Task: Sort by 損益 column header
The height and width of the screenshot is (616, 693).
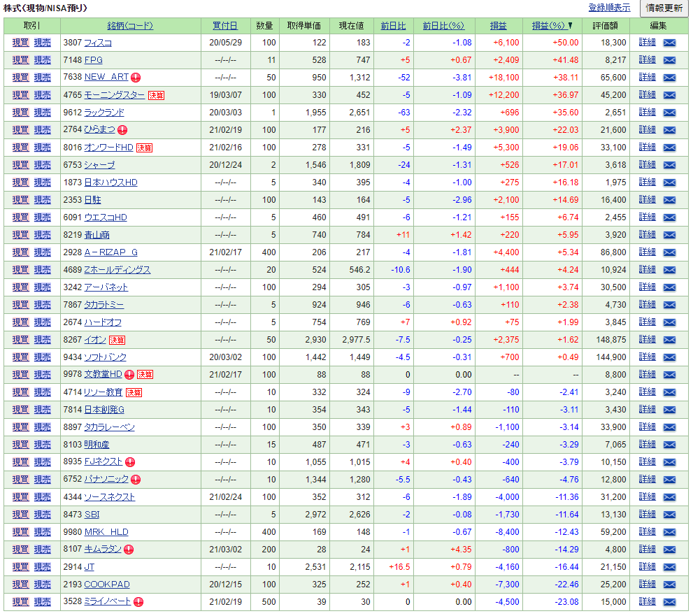Action: click(499, 26)
